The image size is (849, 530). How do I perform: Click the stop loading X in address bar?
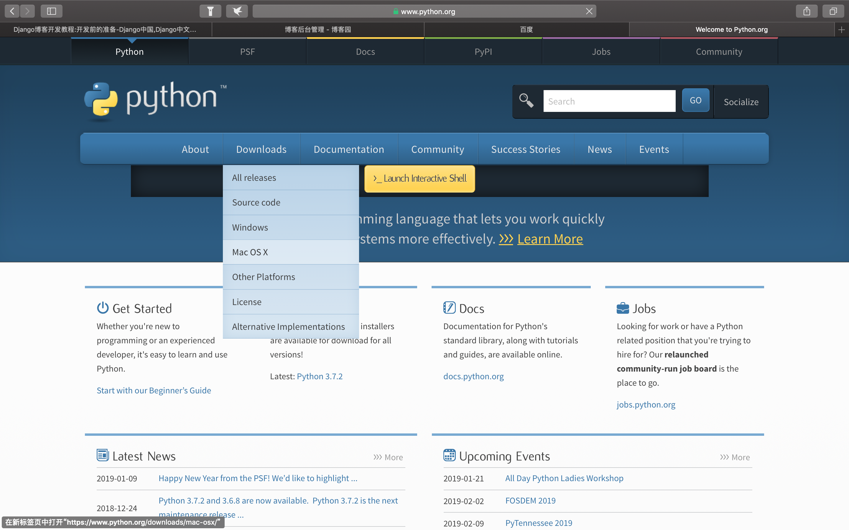click(x=589, y=11)
